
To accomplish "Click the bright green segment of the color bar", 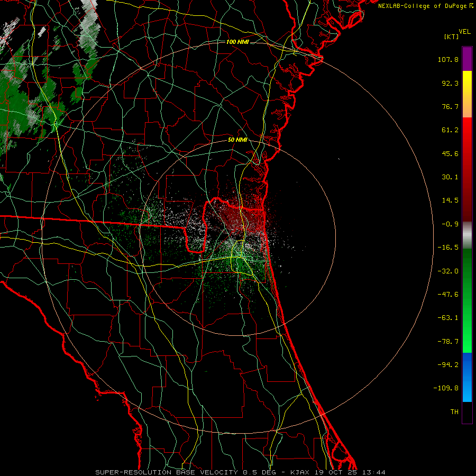I will (x=467, y=300).
